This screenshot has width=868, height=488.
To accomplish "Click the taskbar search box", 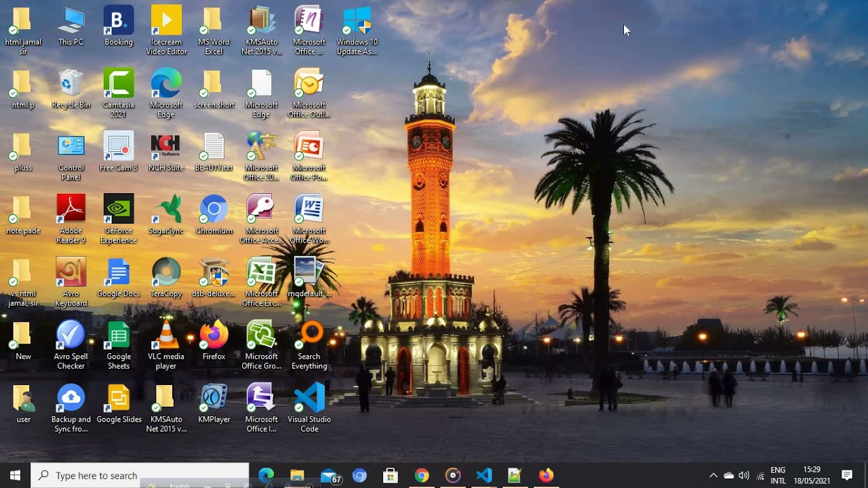I will [140, 475].
